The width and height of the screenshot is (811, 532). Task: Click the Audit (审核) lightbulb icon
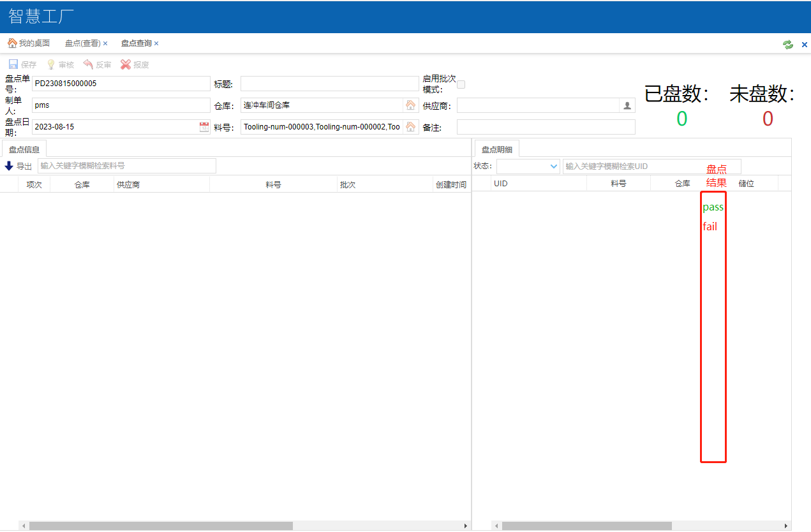click(51, 64)
